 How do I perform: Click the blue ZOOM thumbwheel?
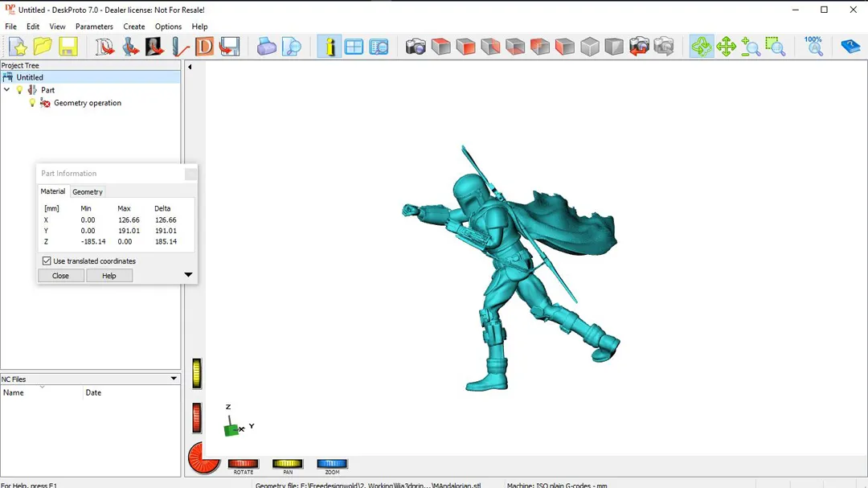coord(332,464)
